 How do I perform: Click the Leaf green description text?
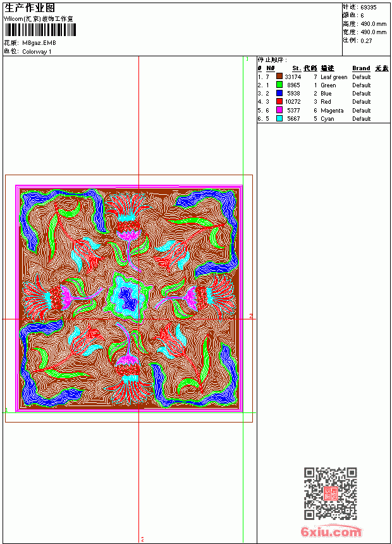tap(334, 77)
